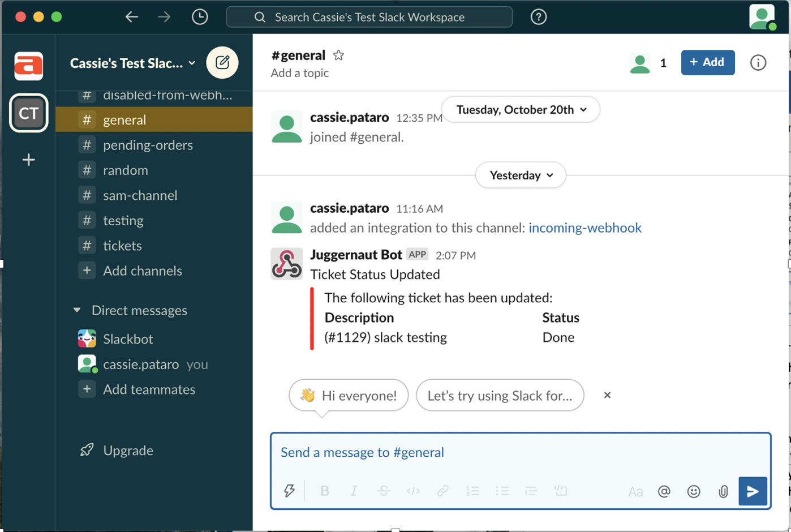
Task: Open channel details info icon
Action: click(x=758, y=62)
